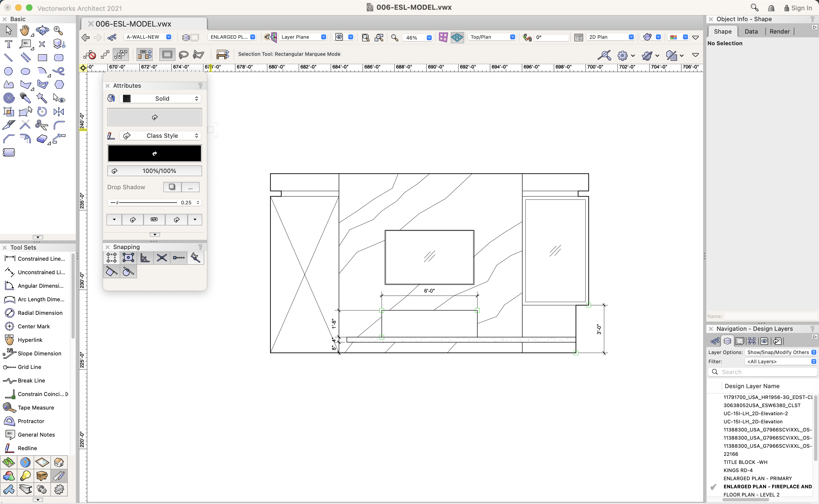The image size is (819, 504).
Task: Toggle visibility check for ENLARGED PLAN - FIREPLACE layer
Action: click(713, 486)
